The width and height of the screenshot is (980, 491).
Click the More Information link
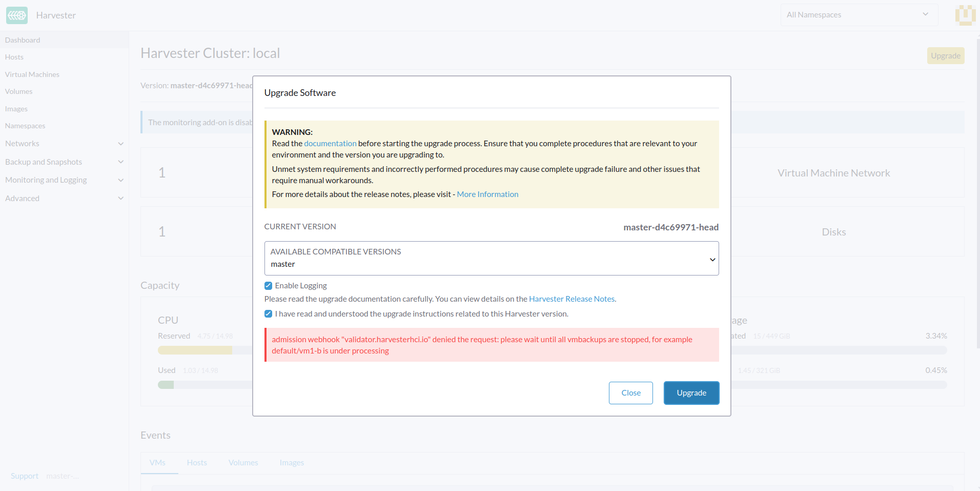(487, 194)
